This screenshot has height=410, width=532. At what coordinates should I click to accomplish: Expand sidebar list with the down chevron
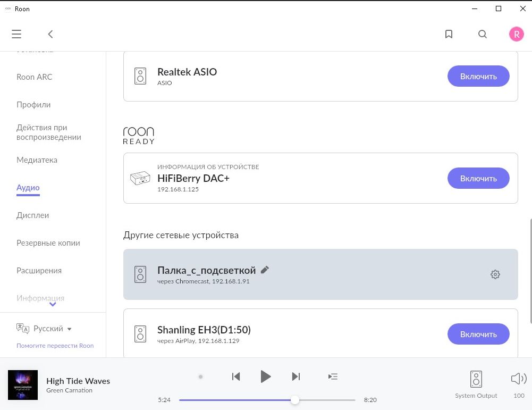53,304
